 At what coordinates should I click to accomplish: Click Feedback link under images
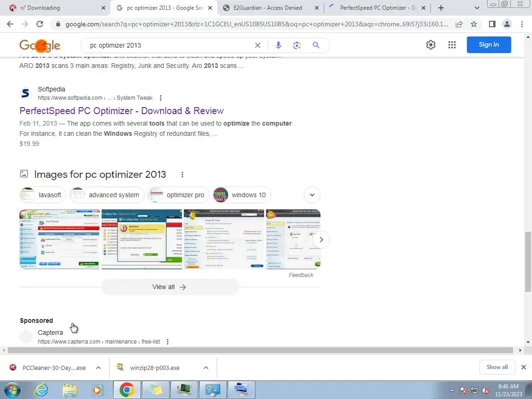pos(301,275)
